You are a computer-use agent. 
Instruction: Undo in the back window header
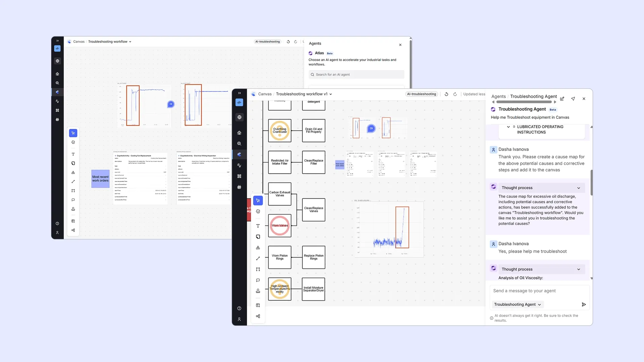pos(288,42)
